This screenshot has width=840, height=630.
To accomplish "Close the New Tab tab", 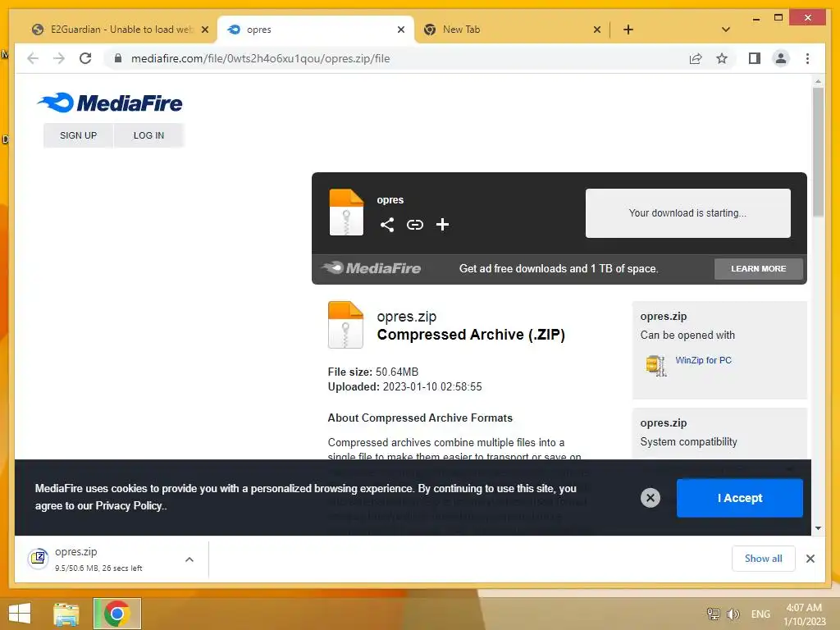I will [x=597, y=30].
